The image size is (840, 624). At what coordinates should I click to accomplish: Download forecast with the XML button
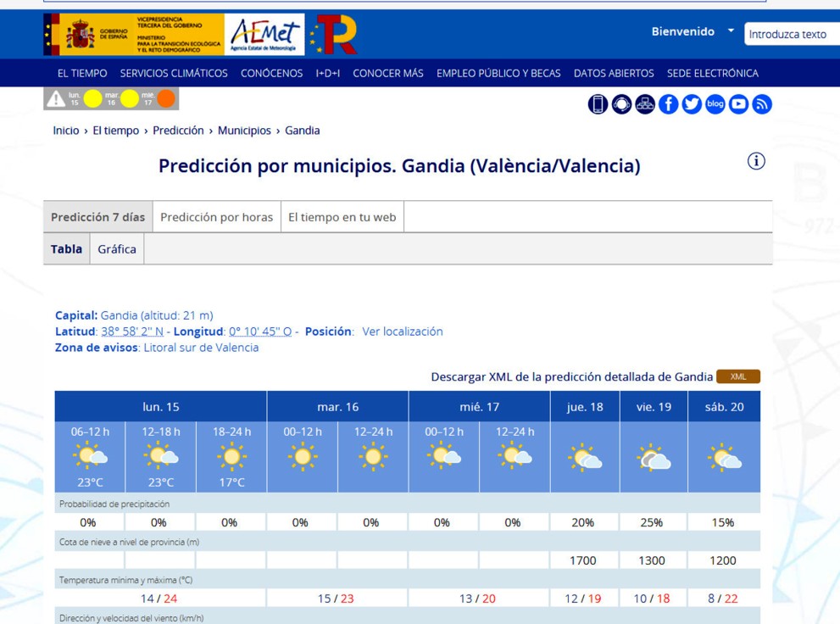(x=737, y=376)
